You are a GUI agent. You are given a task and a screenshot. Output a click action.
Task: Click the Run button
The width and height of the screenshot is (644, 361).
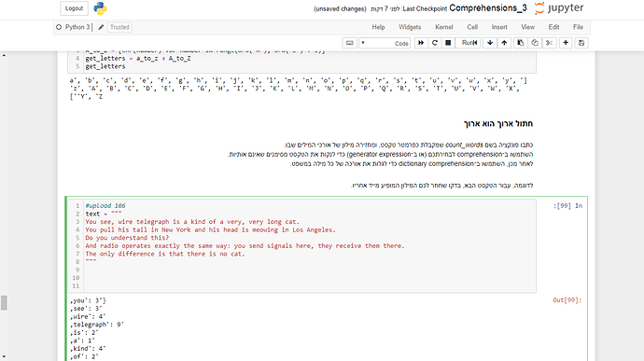(x=469, y=43)
